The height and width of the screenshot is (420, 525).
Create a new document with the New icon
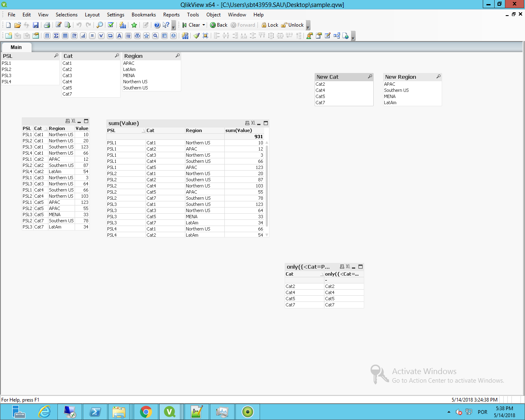click(9, 25)
